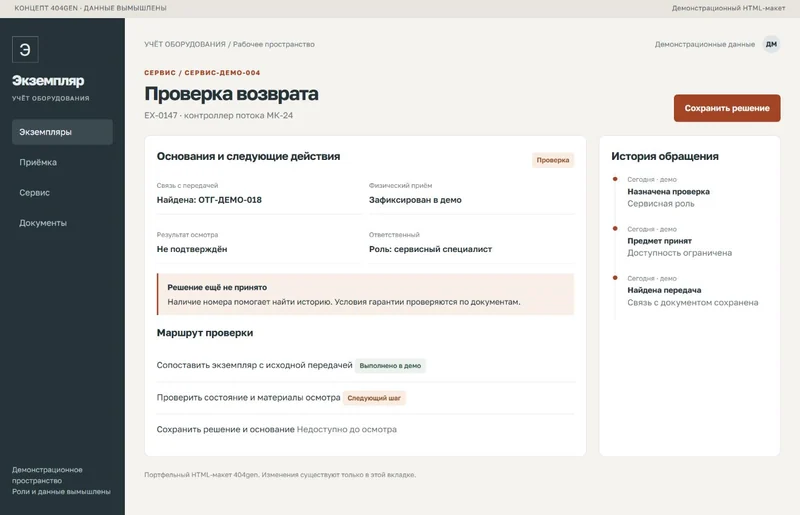Click История обращения heading
The width and height of the screenshot is (800, 515).
pyautogui.click(x=665, y=157)
